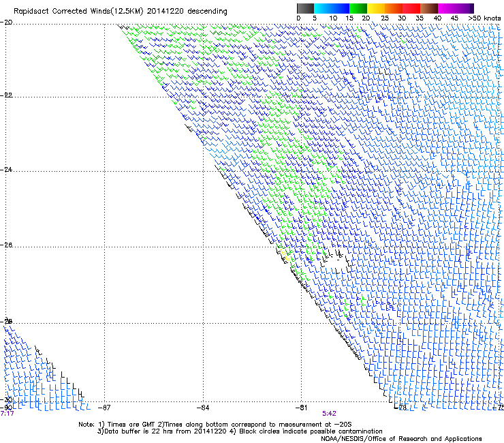
Task: Click the '25' knots legend label
Action: 385,18
